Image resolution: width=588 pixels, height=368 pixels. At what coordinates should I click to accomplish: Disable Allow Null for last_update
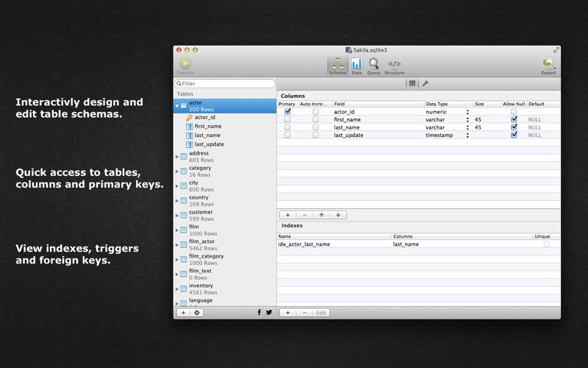514,135
